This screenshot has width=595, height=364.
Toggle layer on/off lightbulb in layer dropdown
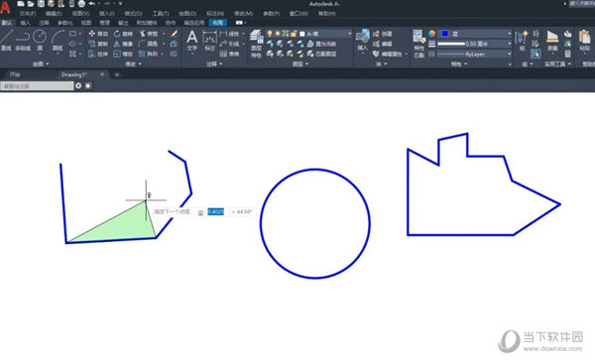(270, 34)
